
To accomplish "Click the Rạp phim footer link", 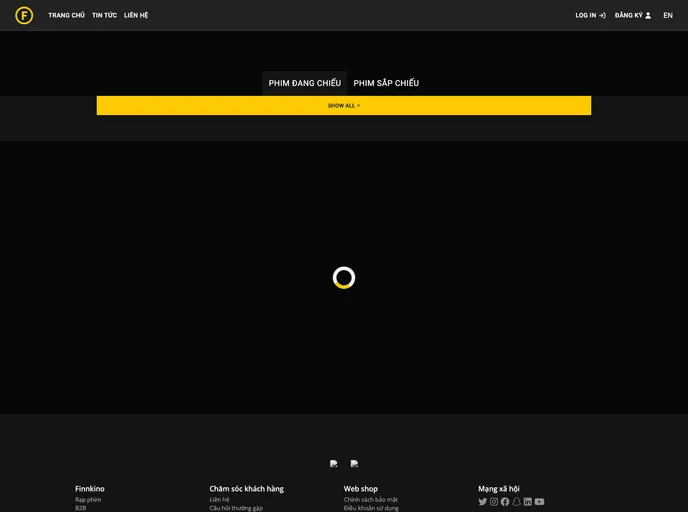I will click(x=88, y=499).
